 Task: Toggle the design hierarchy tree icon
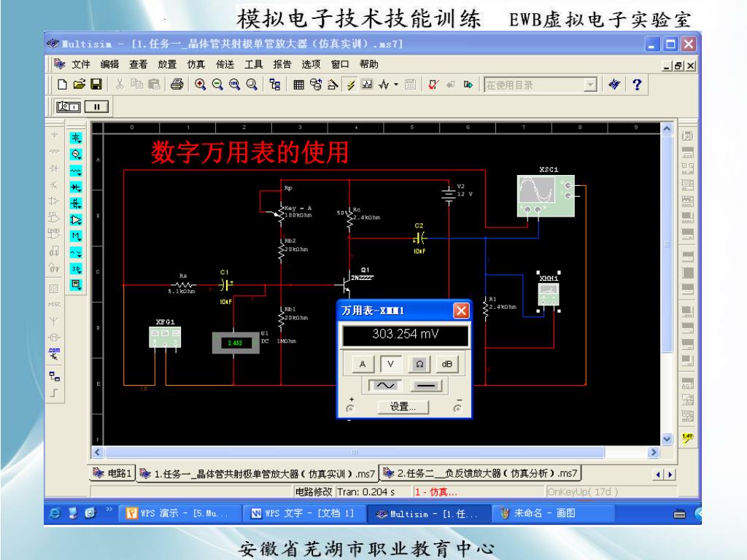click(x=275, y=85)
